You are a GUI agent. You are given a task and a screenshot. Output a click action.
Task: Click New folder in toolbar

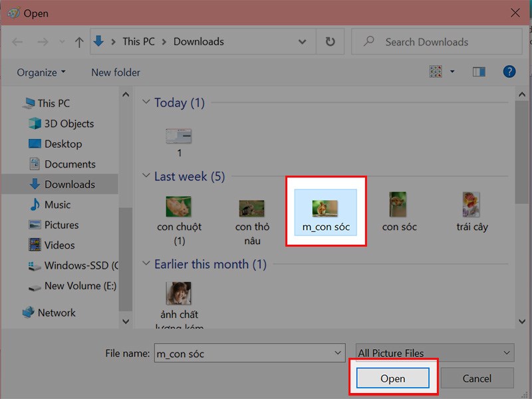tap(116, 72)
